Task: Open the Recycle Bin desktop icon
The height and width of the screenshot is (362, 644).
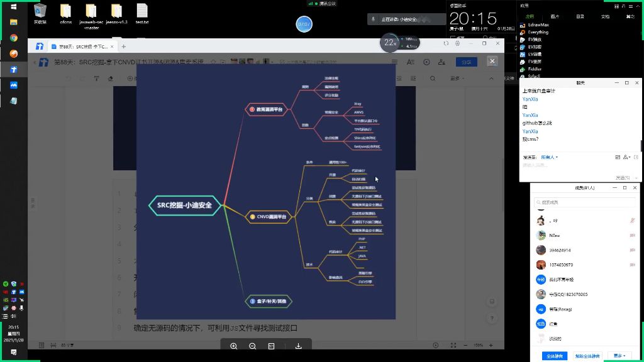Action: [40, 14]
